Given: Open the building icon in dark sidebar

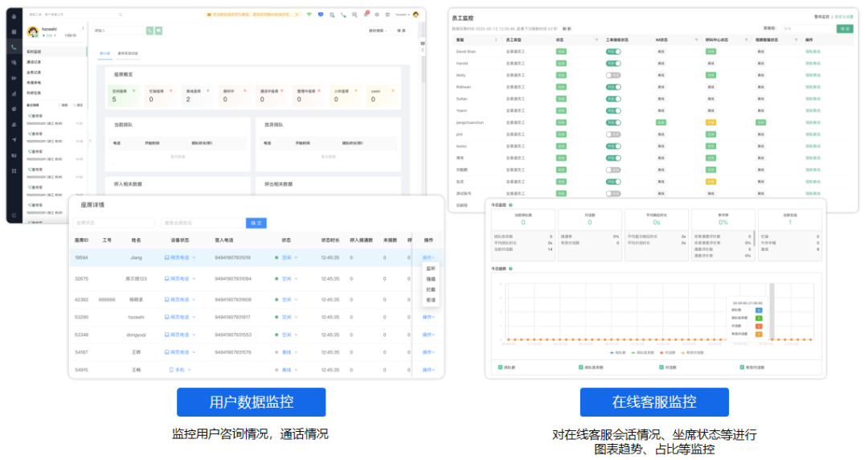Looking at the screenshot, I should coord(14,31).
